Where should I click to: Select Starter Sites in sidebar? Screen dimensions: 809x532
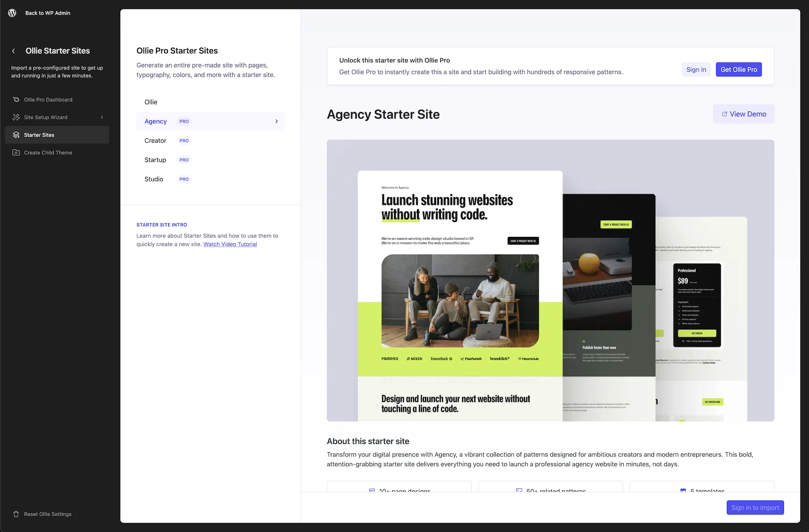(57, 135)
